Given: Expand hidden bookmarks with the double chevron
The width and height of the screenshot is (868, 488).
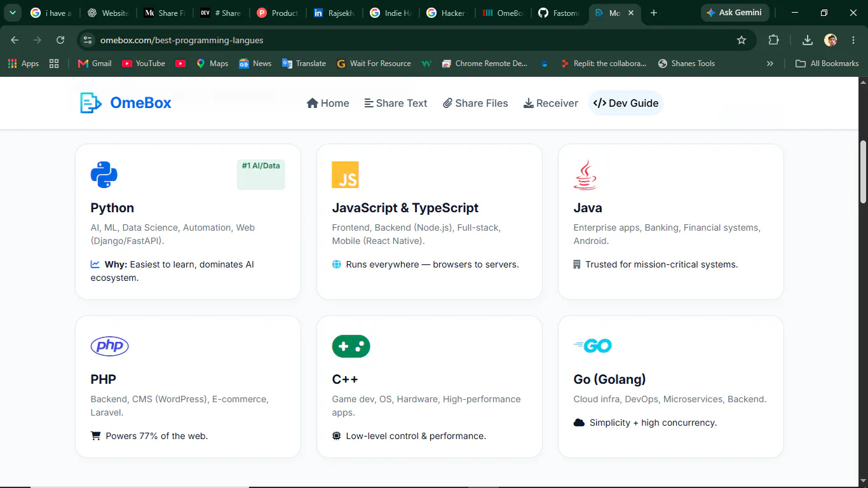Looking at the screenshot, I should (x=770, y=64).
